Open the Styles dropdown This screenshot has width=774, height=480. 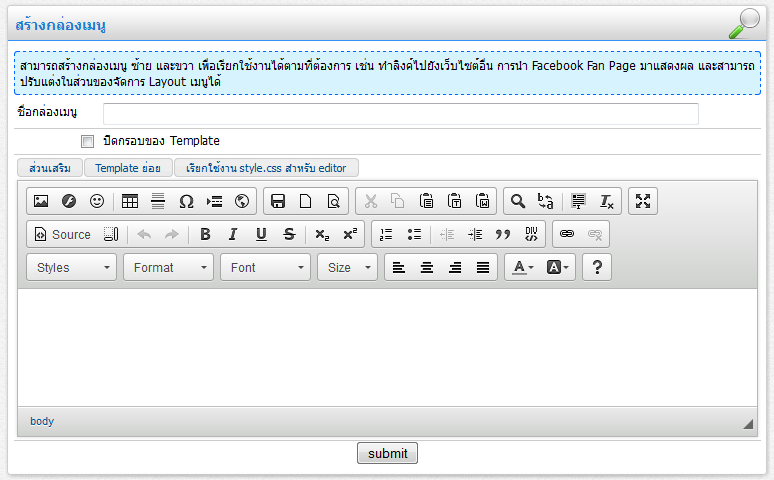(75, 267)
